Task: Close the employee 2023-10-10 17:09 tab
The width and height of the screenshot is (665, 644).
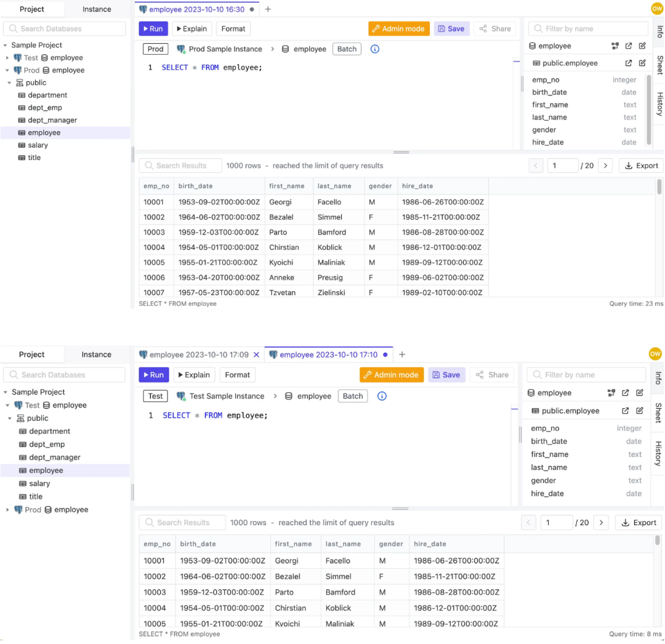Action: click(256, 355)
